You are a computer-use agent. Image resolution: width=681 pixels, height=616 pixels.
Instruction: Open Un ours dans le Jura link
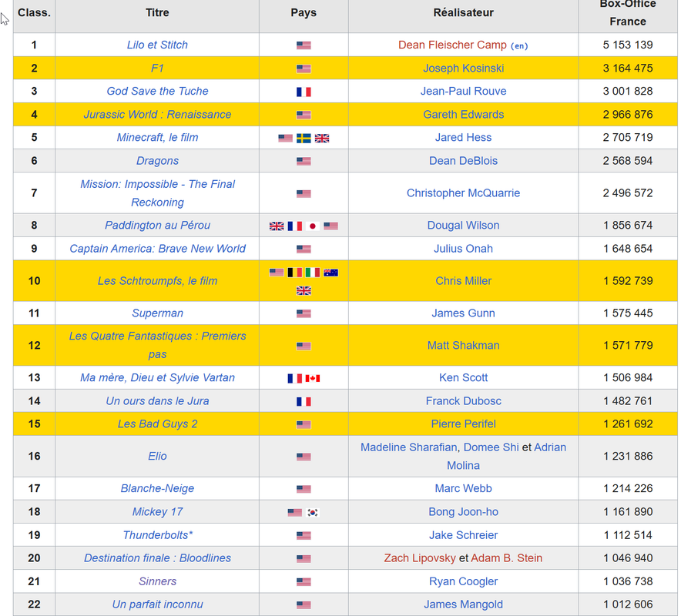coord(157,401)
